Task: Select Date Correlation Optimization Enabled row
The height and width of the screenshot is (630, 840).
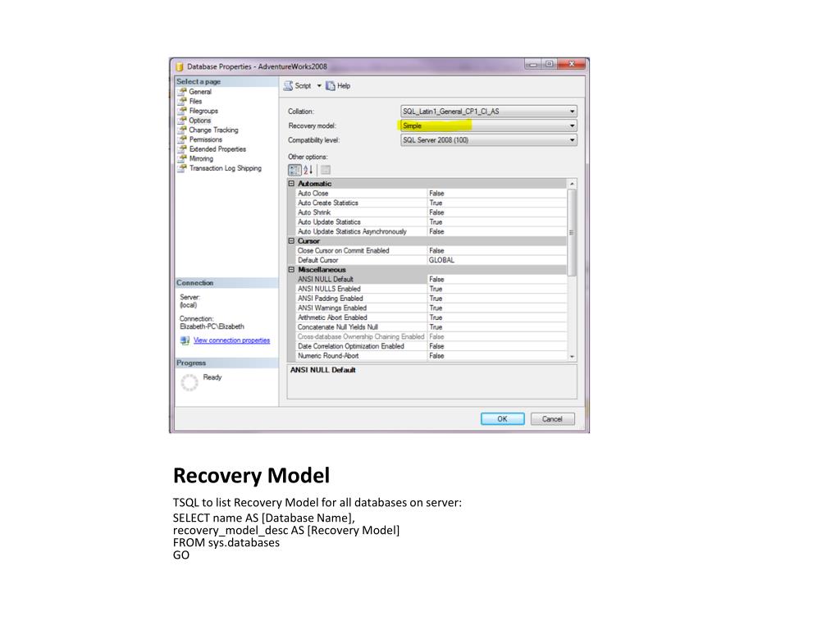Action: click(x=431, y=346)
